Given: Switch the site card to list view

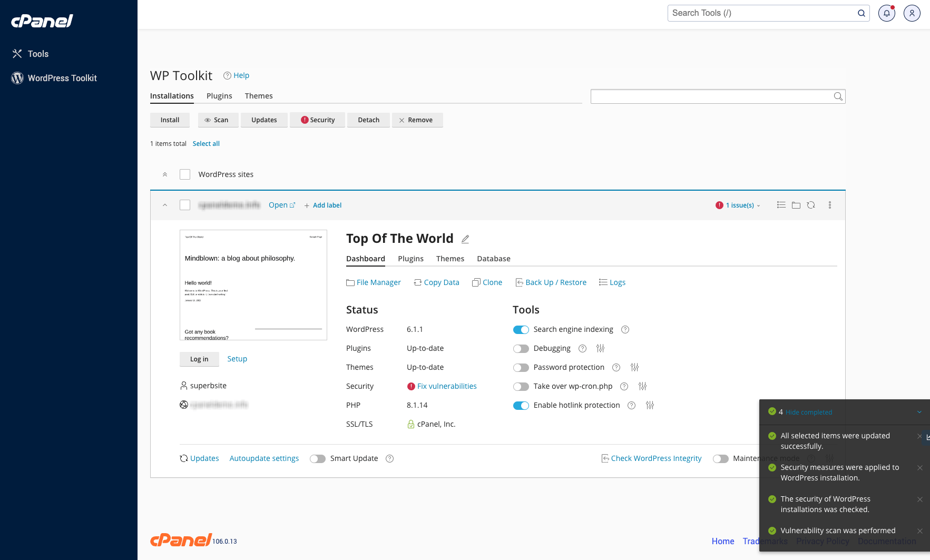Looking at the screenshot, I should [781, 205].
